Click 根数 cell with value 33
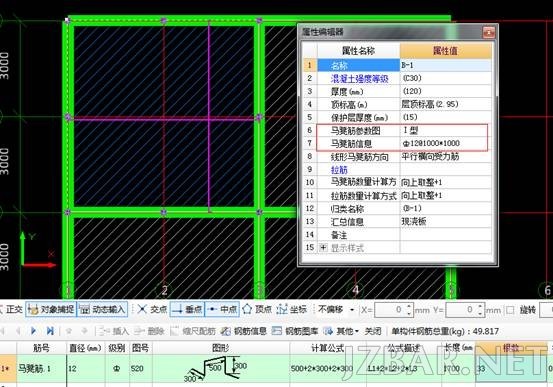The width and height of the screenshot is (553, 387). coord(511,369)
